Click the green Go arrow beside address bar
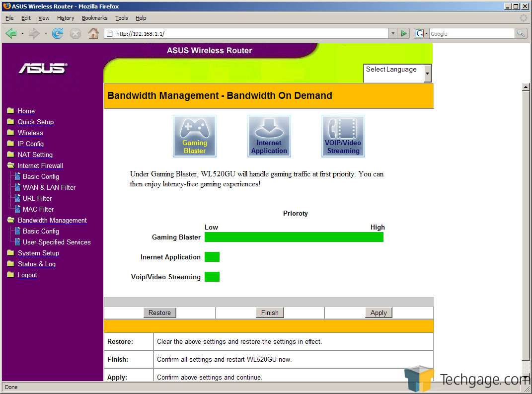 tap(404, 33)
